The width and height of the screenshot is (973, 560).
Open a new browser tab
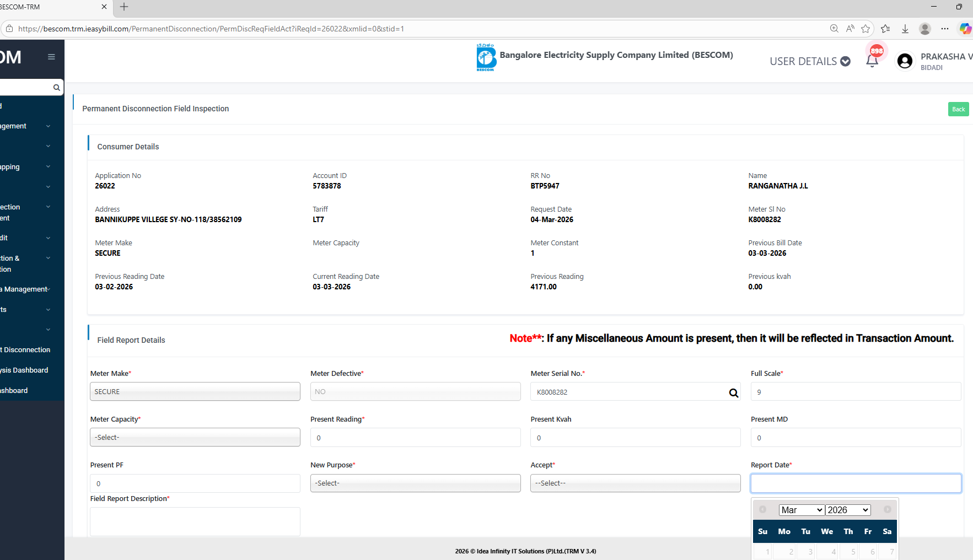[x=124, y=7]
